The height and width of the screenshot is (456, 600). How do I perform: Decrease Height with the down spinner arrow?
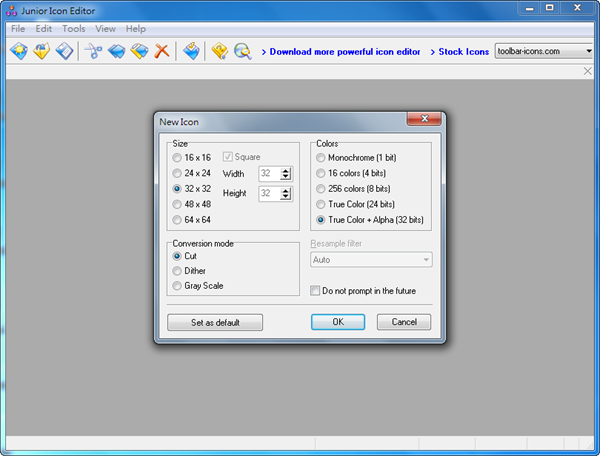click(x=285, y=197)
